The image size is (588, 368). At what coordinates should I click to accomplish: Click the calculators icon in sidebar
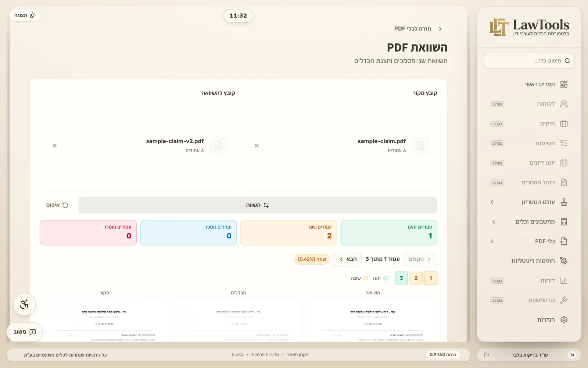(564, 222)
